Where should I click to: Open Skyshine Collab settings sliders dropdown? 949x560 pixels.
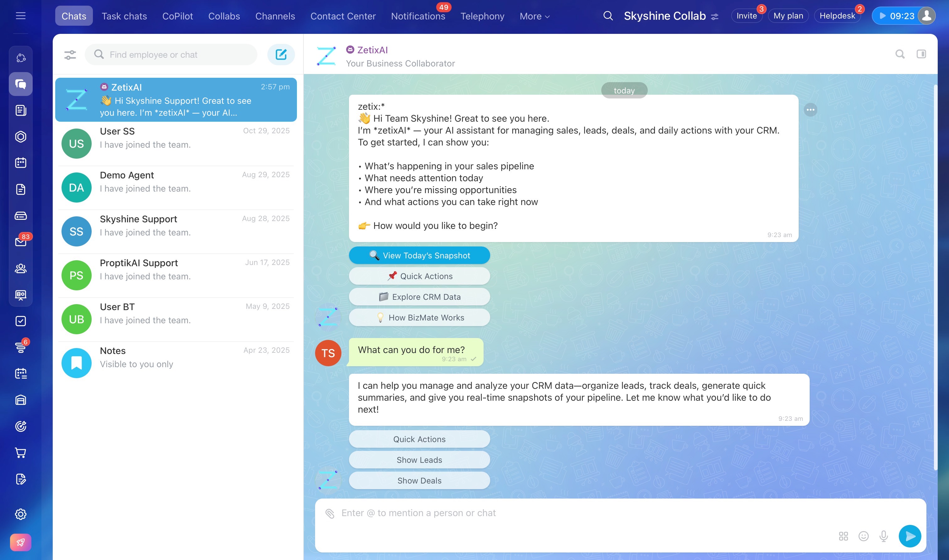tap(715, 17)
